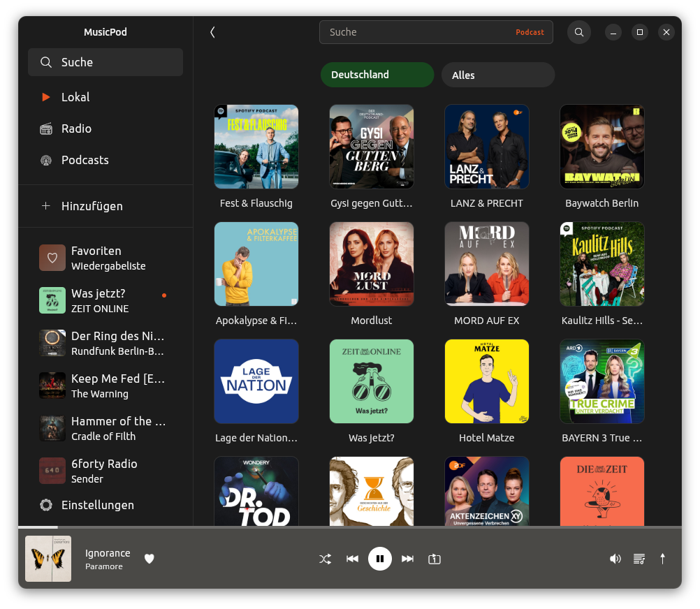Open Lage der Nation podcast cover
The height and width of the screenshot is (609, 700).
[x=256, y=381]
